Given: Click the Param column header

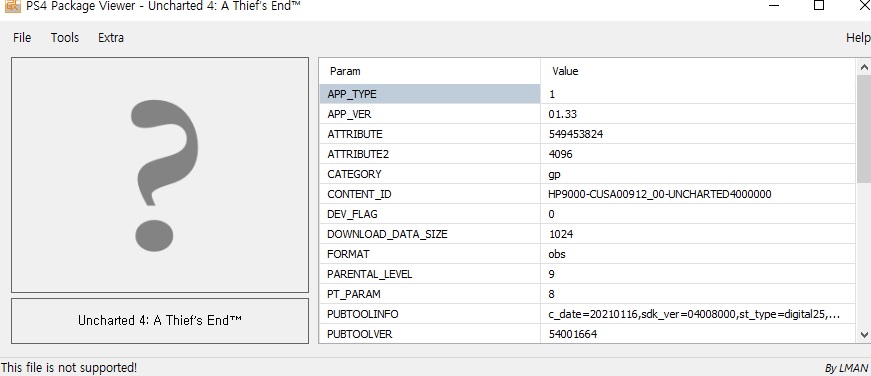Looking at the screenshot, I should (x=429, y=71).
